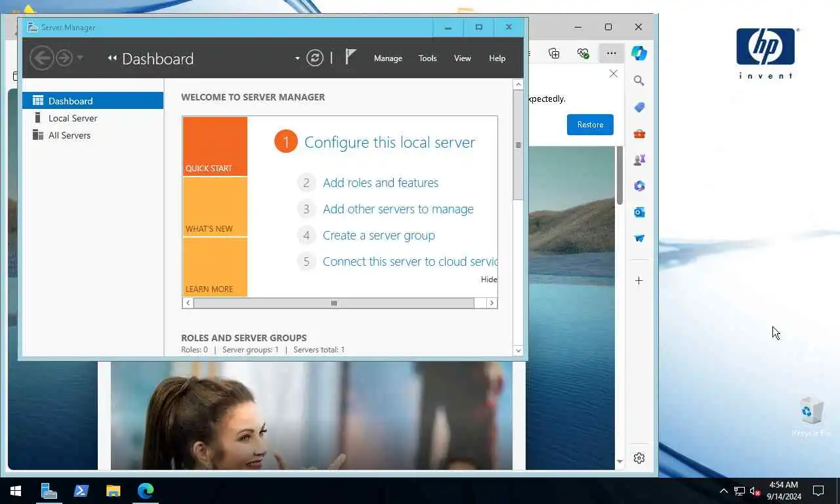840x504 pixels.
Task: Click Create a server group link
Action: pos(379,235)
